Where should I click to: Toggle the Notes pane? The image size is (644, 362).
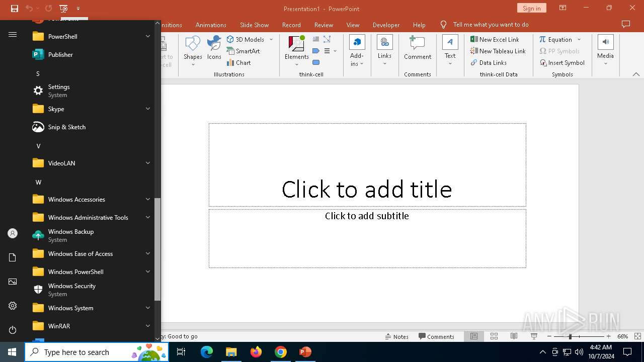[396, 336]
